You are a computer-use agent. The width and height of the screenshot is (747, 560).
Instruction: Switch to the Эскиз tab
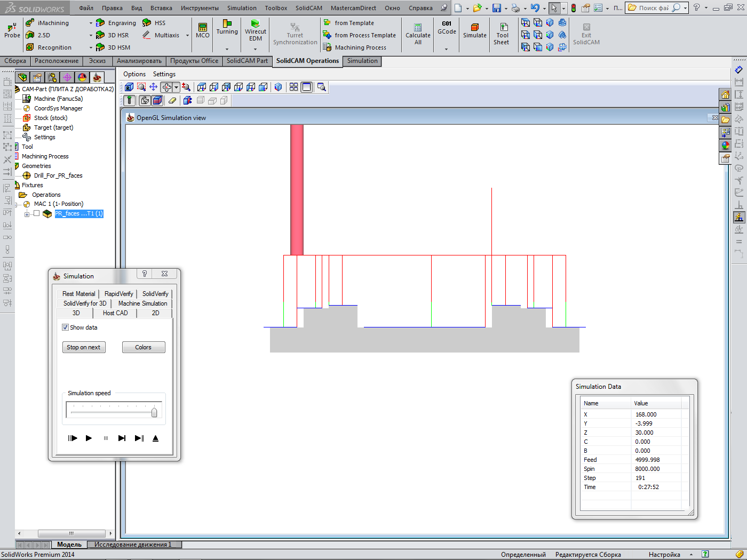click(x=97, y=61)
